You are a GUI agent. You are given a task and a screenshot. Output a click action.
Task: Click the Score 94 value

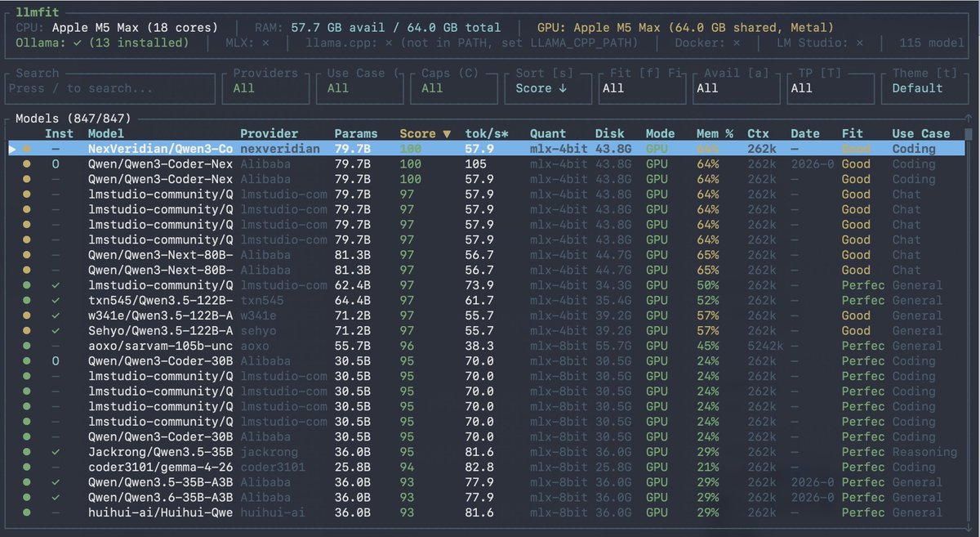pos(407,468)
